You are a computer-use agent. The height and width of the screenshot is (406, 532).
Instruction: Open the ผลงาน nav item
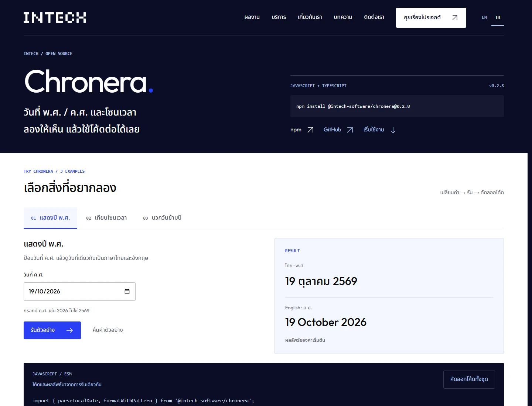(252, 17)
